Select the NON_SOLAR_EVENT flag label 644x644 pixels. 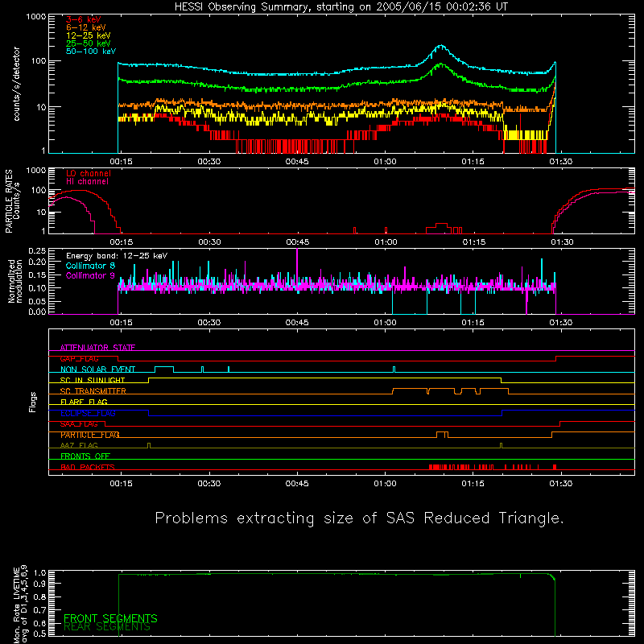click(x=97, y=369)
